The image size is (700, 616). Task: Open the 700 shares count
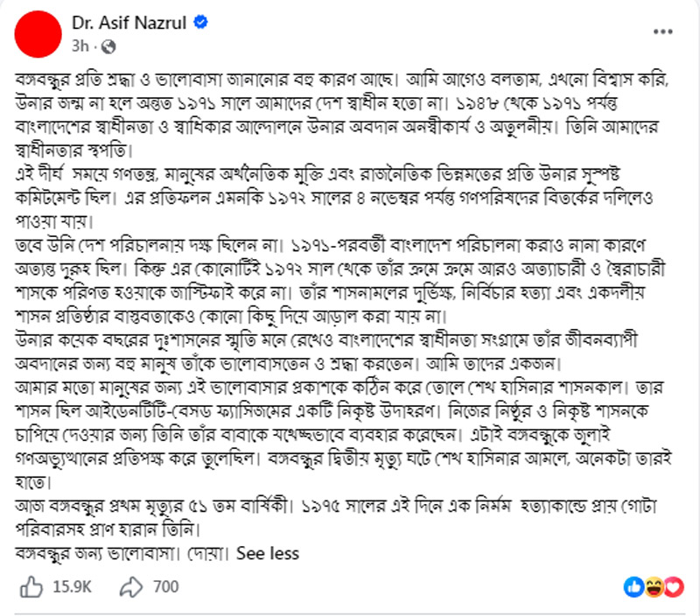point(165,586)
